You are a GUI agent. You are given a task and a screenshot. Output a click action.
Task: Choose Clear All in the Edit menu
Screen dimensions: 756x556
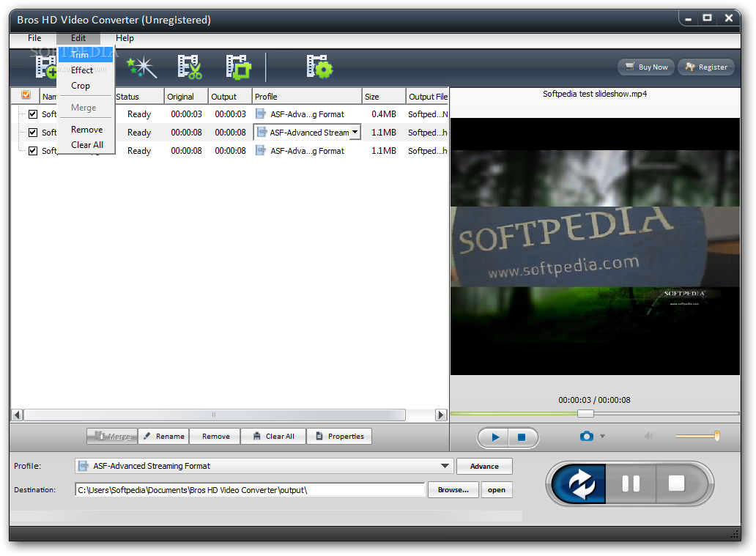[86, 145]
